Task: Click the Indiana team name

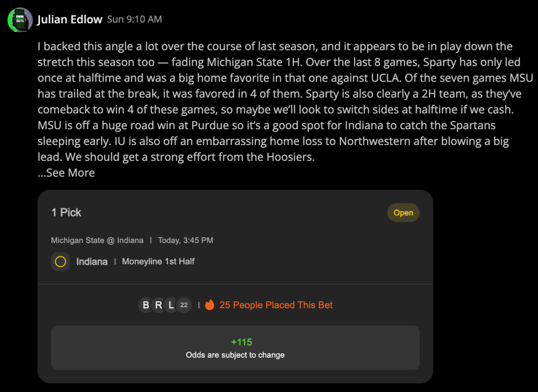Action: pyautogui.click(x=92, y=262)
